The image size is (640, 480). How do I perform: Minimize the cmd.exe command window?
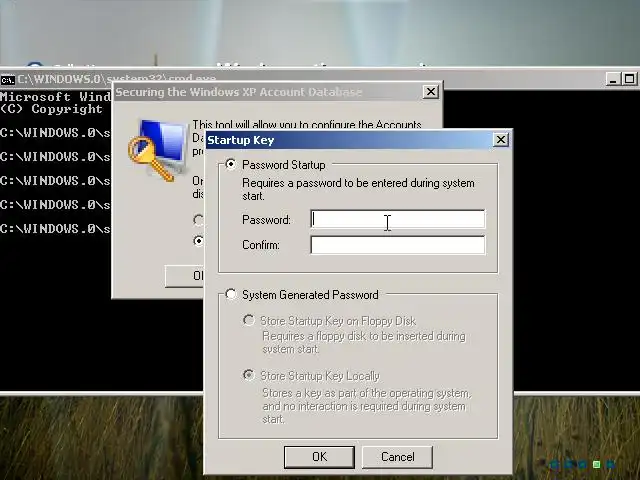(613, 79)
